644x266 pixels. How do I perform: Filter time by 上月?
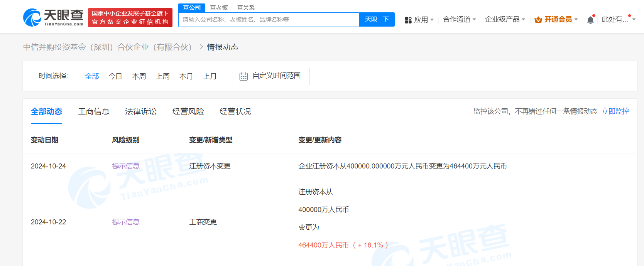coord(210,76)
